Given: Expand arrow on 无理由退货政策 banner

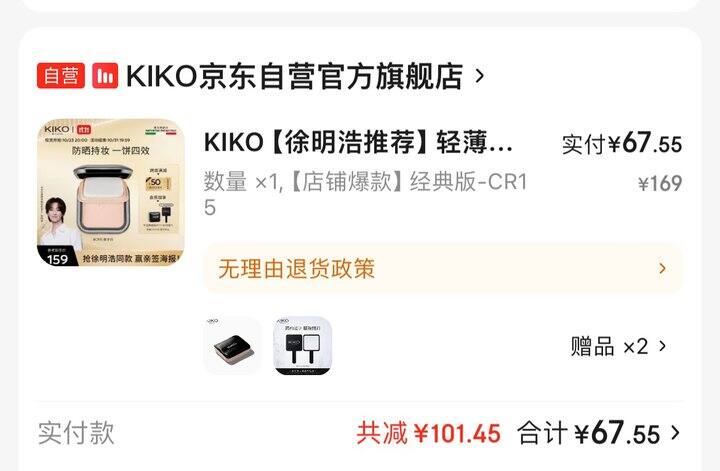Looking at the screenshot, I should (662, 269).
